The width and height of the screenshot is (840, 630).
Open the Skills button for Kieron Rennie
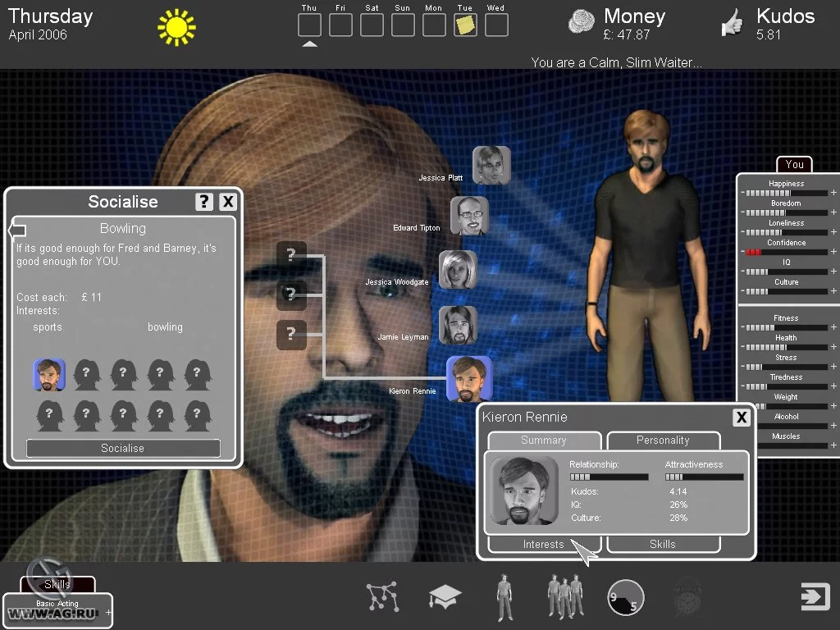[663, 545]
